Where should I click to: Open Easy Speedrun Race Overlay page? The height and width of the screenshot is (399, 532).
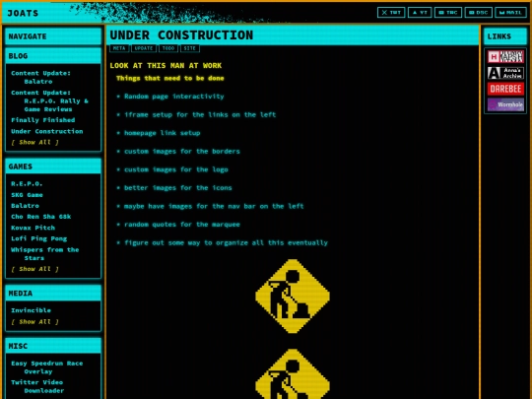(47, 367)
